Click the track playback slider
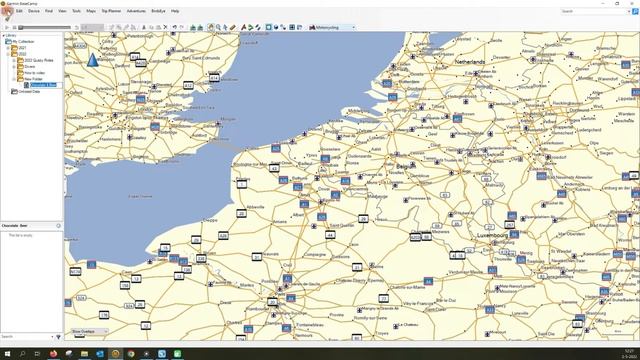 point(45,27)
